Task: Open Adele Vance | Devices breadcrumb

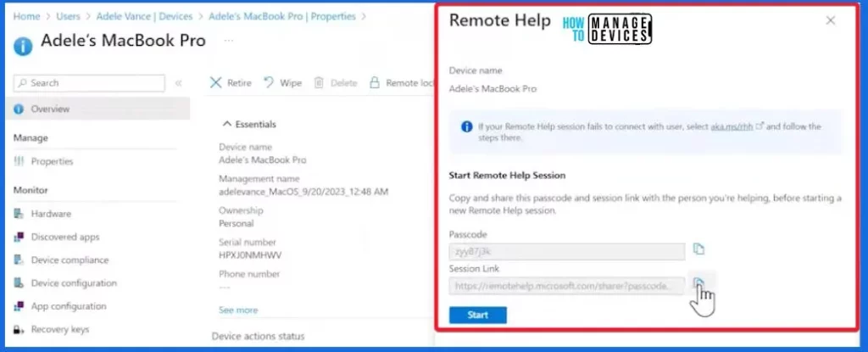Action: tap(144, 17)
